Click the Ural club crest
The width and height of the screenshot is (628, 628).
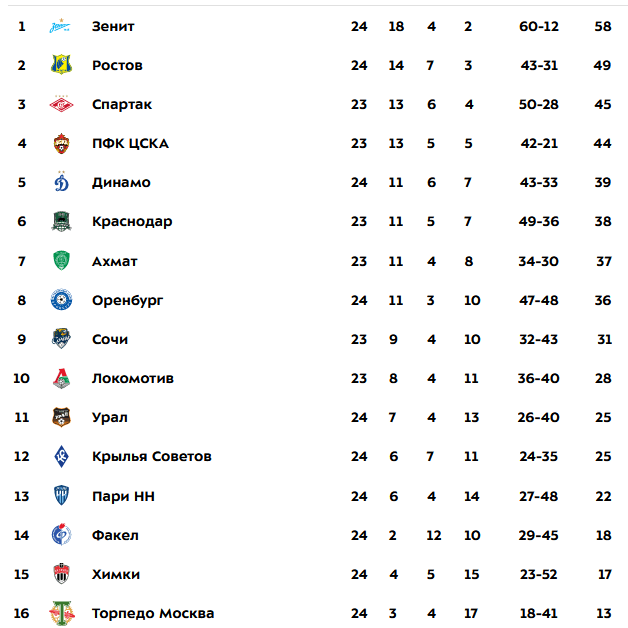click(61, 417)
